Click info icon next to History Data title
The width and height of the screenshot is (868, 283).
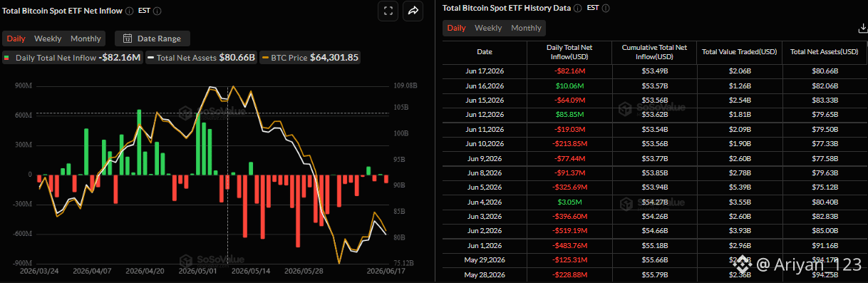point(578,8)
